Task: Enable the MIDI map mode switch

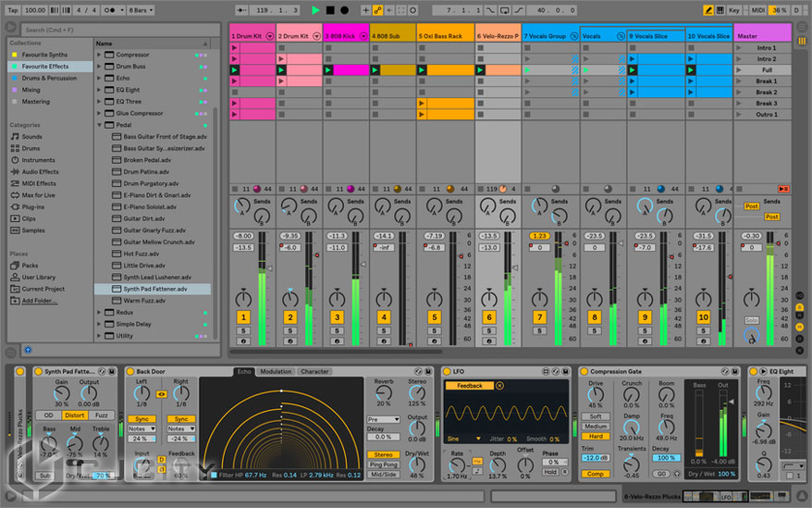Action: [757, 10]
